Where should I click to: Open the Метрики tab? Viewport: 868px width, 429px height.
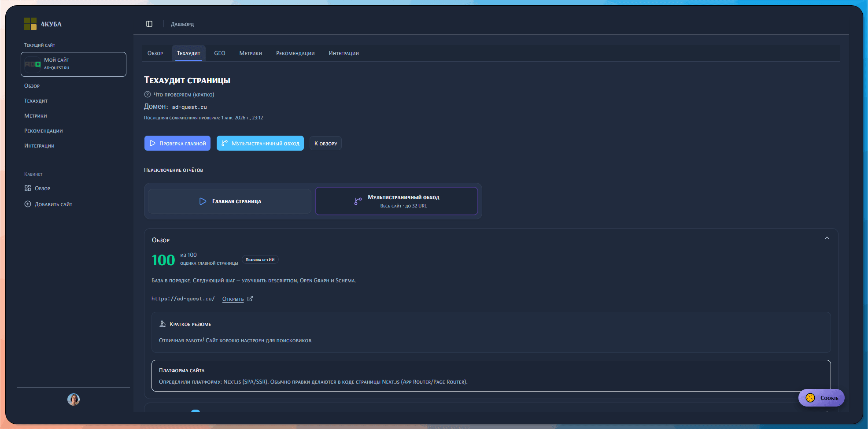click(251, 53)
